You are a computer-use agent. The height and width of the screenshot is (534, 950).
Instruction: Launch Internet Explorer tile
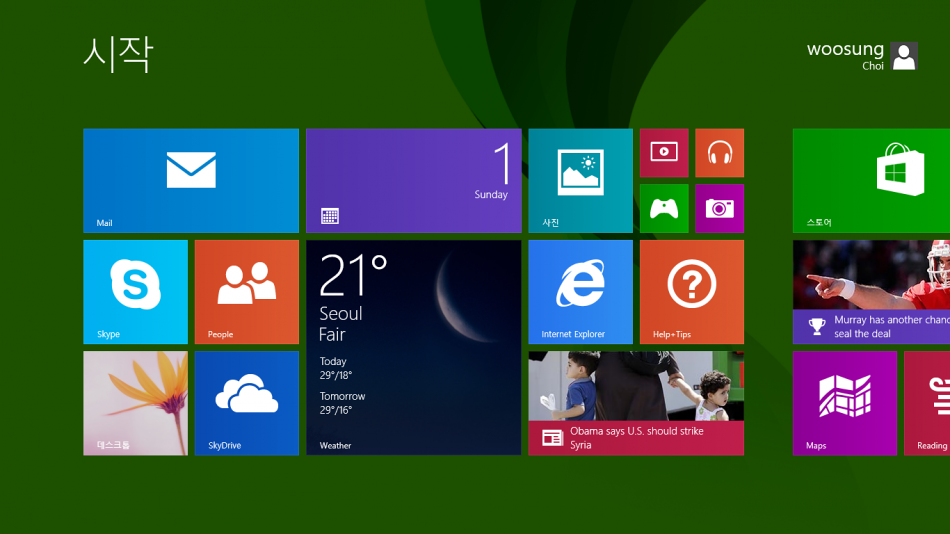tap(580, 292)
